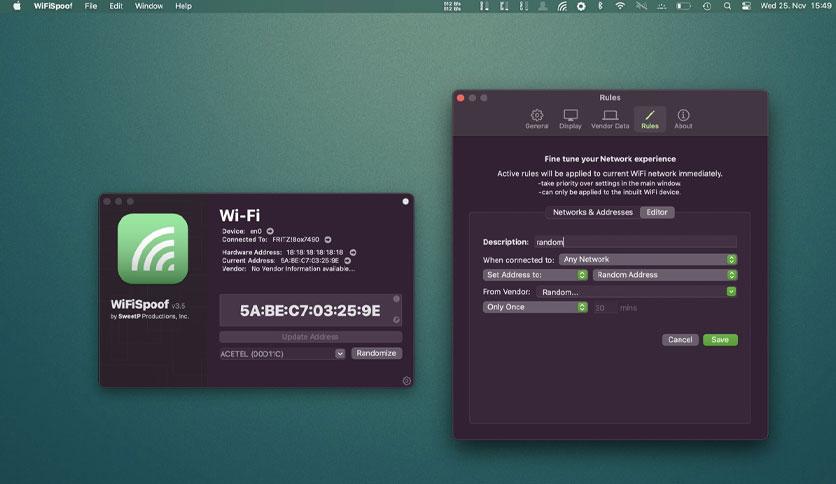Click the green WiFiSpoof app logo
Image resolution: width=836 pixels, height=484 pixels.
coord(153,248)
